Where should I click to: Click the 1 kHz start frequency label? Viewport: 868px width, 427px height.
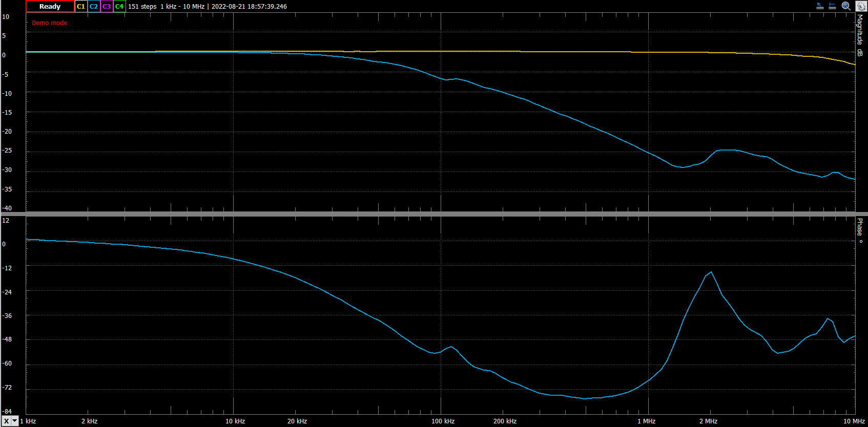tap(28, 421)
